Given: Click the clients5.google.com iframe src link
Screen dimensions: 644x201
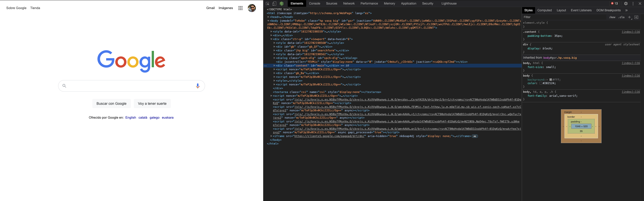Looking at the screenshot, I should 330,136.
